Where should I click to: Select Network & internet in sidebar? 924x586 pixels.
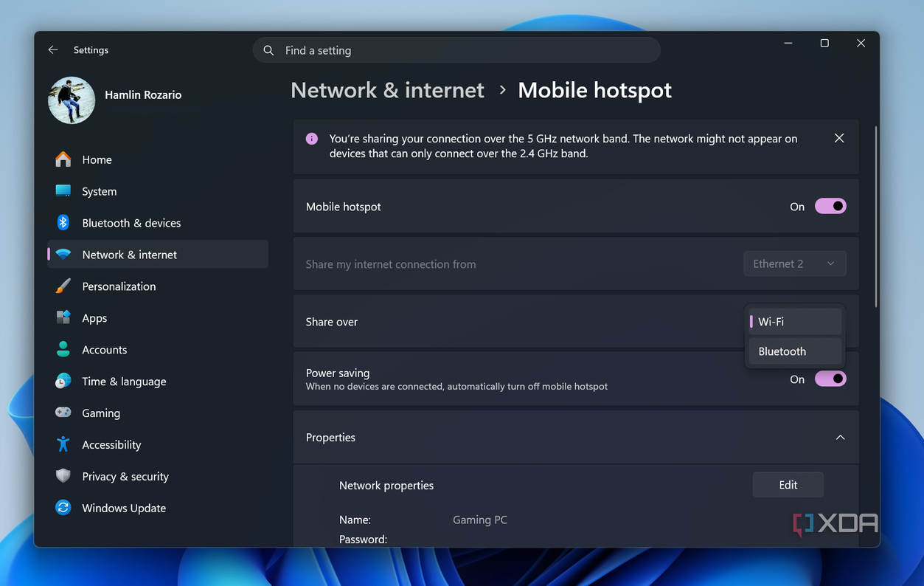coord(158,255)
